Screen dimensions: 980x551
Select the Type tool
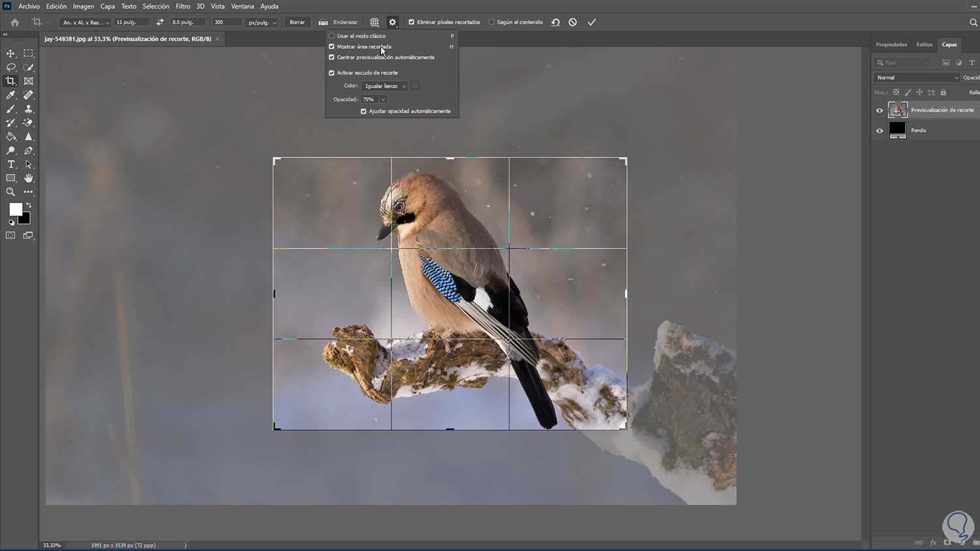(x=10, y=165)
